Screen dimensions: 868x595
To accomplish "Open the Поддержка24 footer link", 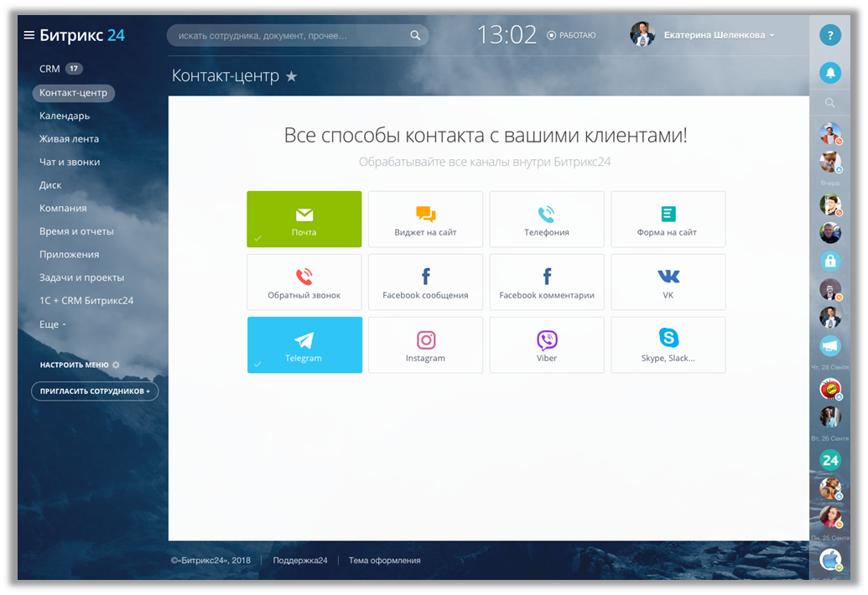I will click(x=299, y=561).
